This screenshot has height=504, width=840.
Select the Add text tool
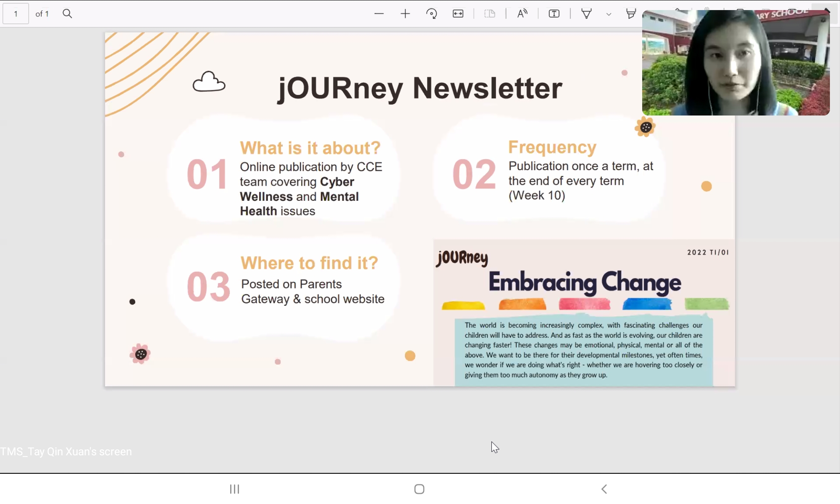point(554,14)
